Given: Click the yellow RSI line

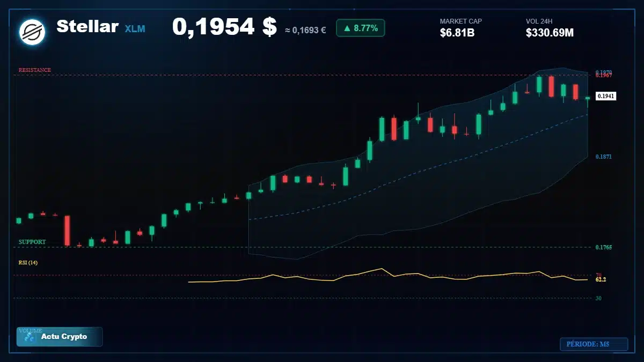Looking at the screenshot, I should pyautogui.click(x=388, y=276).
